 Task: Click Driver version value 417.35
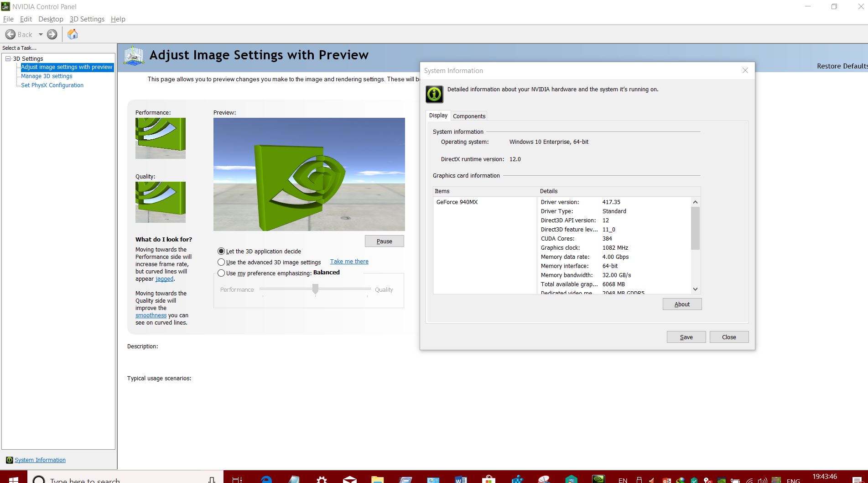[x=611, y=202]
